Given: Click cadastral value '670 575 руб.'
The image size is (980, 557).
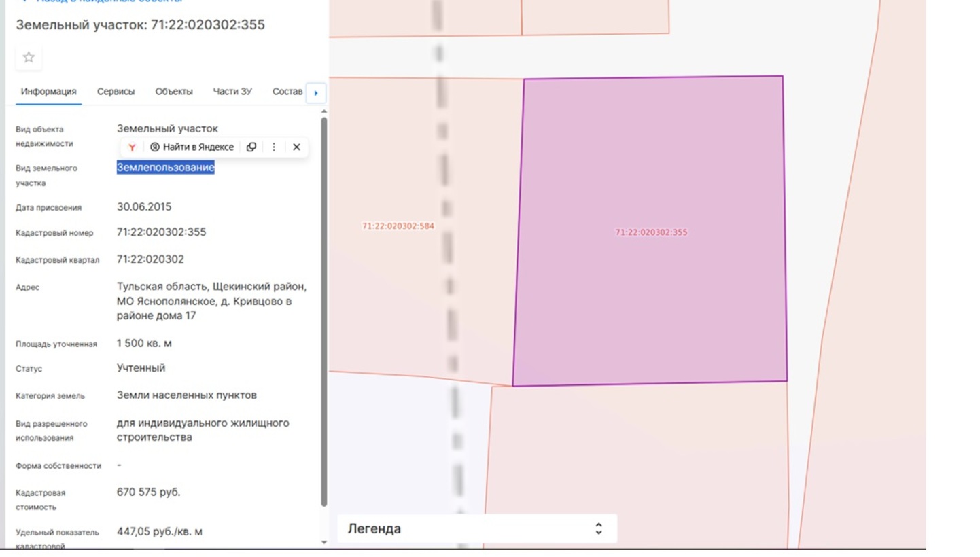Looking at the screenshot, I should point(148,492).
